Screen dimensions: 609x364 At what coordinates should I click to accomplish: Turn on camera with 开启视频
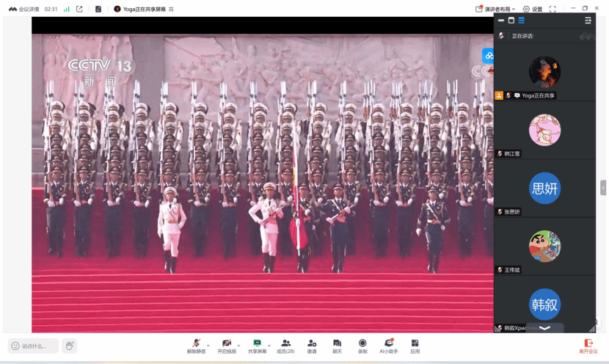(227, 346)
